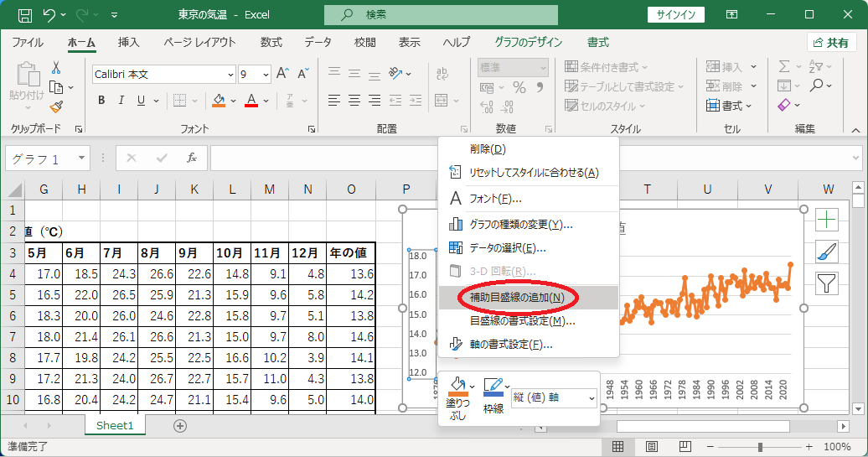Click the Format Painter brush icon

[x=56, y=106]
